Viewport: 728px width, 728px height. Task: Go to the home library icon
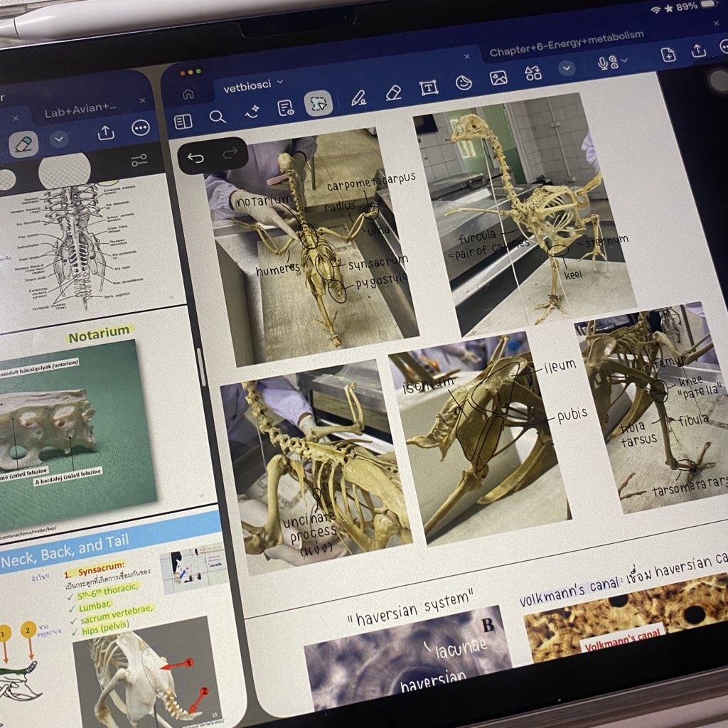[188, 95]
